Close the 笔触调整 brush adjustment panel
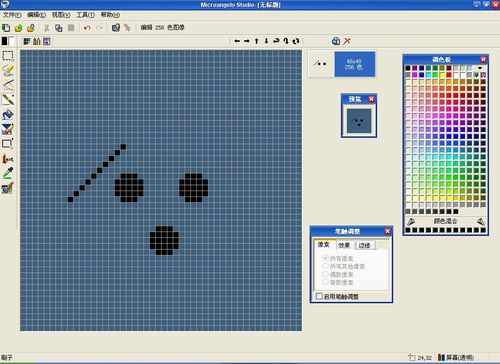Image resolution: width=500 pixels, height=364 pixels. tap(387, 231)
